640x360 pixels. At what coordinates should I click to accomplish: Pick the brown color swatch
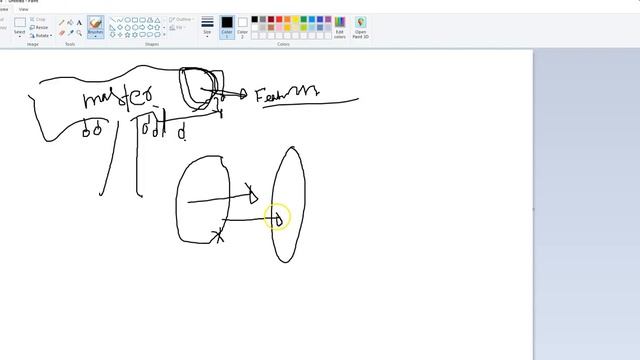click(271, 27)
